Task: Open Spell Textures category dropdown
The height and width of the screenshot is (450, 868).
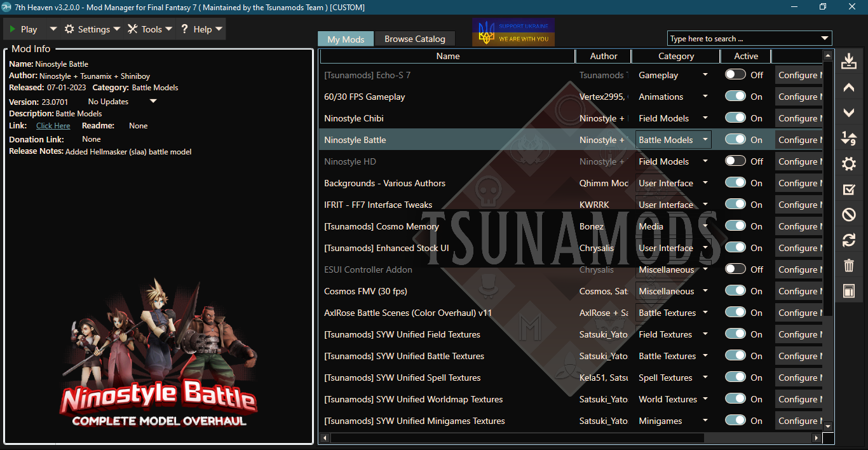Action: pos(705,378)
